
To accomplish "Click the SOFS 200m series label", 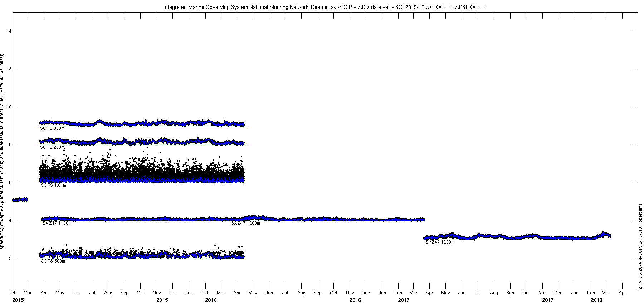I will tap(52, 147).
